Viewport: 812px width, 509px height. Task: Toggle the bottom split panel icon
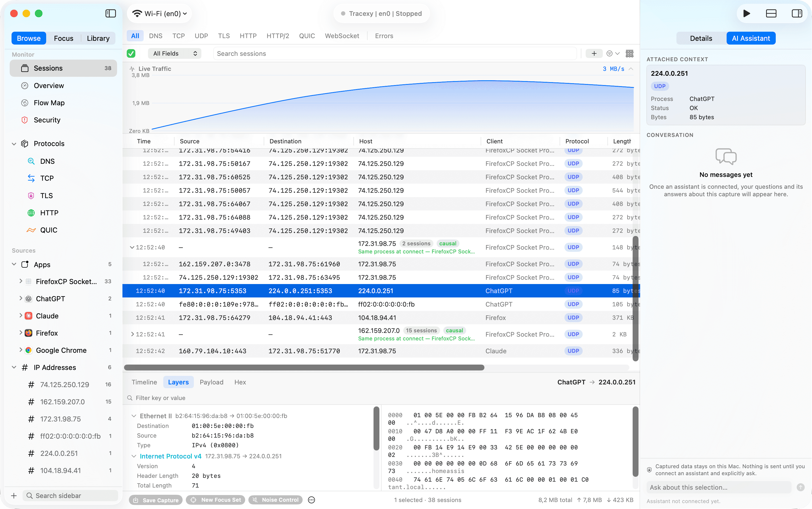click(x=771, y=13)
